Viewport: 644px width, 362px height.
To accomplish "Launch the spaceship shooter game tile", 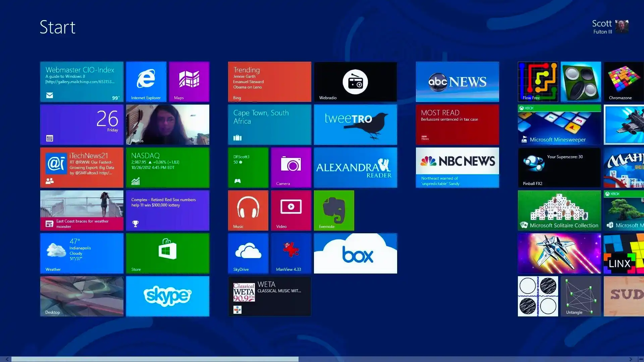I will [559, 253].
